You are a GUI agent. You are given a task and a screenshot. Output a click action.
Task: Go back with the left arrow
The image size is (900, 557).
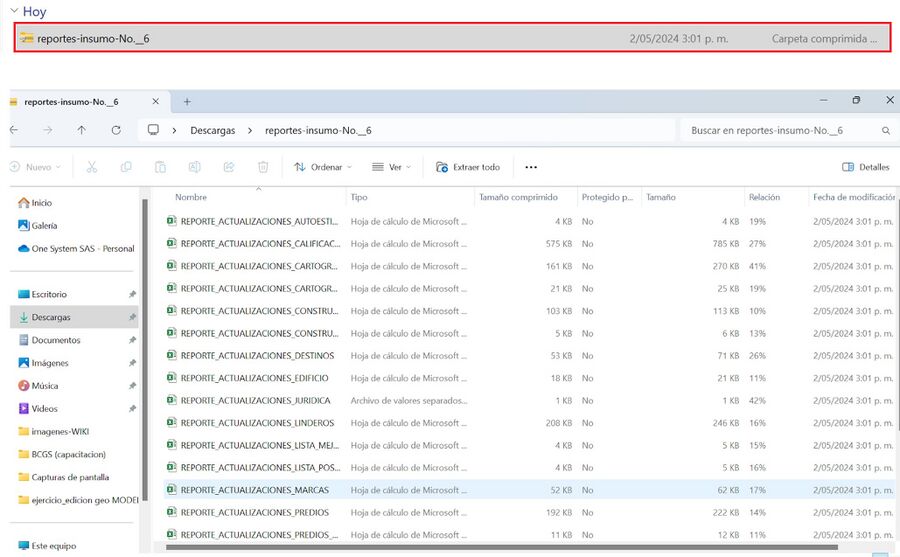[14, 130]
